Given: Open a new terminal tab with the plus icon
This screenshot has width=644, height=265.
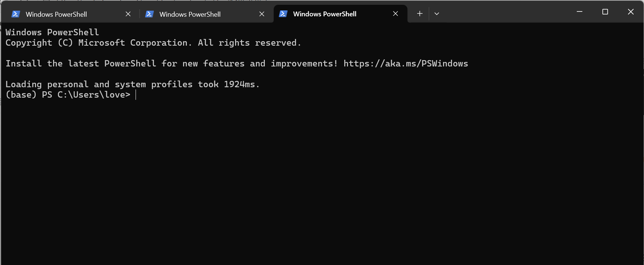Looking at the screenshot, I should tap(419, 13).
